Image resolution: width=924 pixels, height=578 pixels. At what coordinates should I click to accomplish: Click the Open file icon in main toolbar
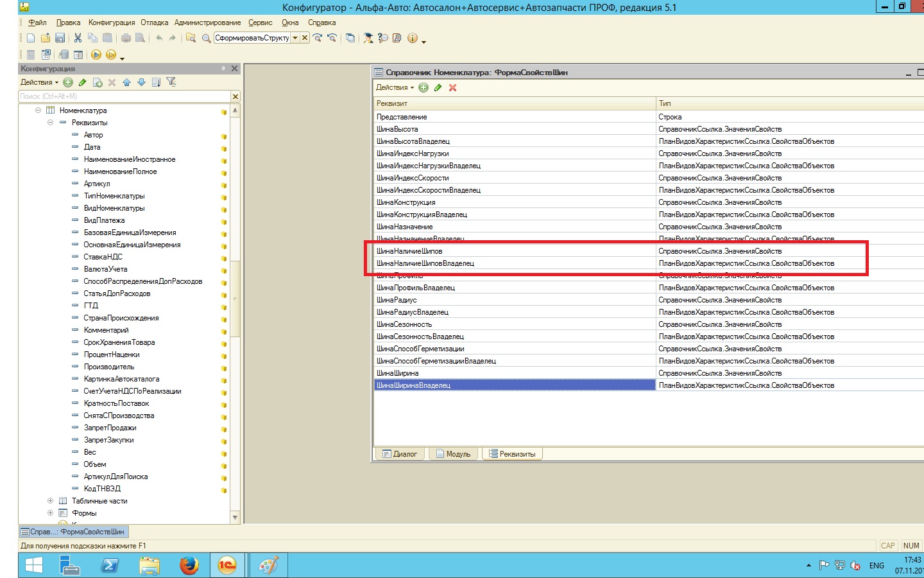pos(46,38)
